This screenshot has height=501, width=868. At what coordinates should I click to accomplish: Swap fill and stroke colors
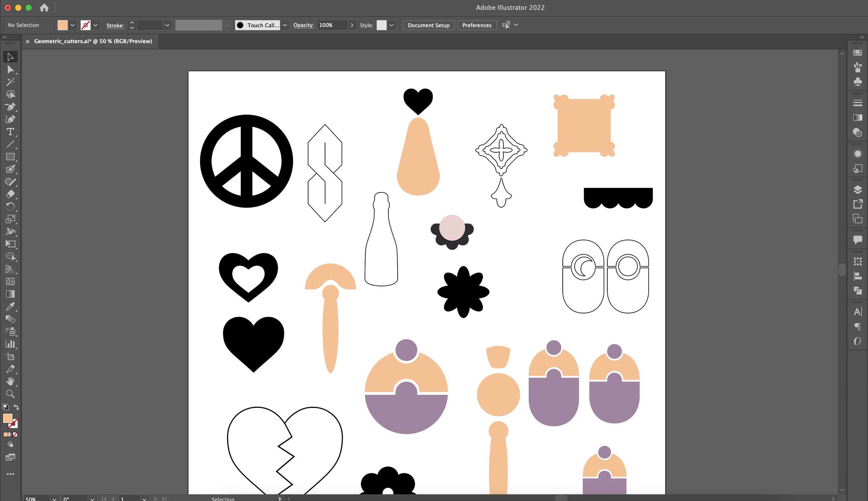[16, 407]
